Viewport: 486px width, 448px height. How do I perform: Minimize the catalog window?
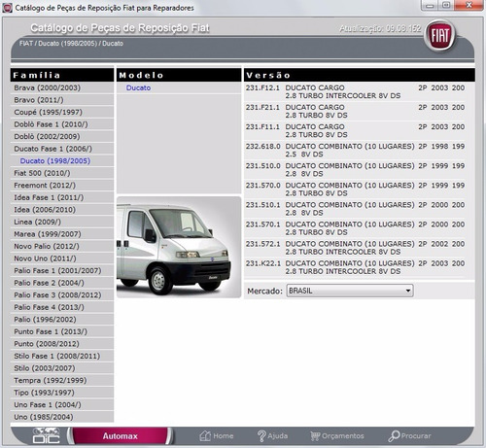[430, 5]
